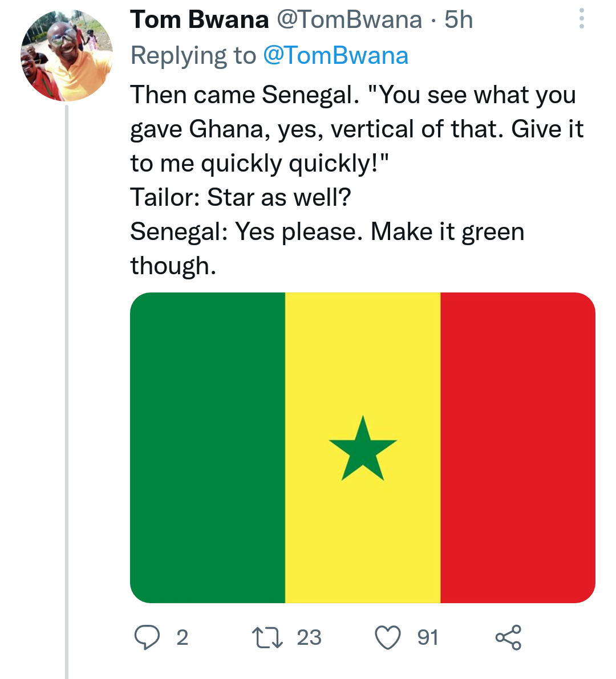Open the blue @TomBwana mention in Replying to

(x=335, y=55)
